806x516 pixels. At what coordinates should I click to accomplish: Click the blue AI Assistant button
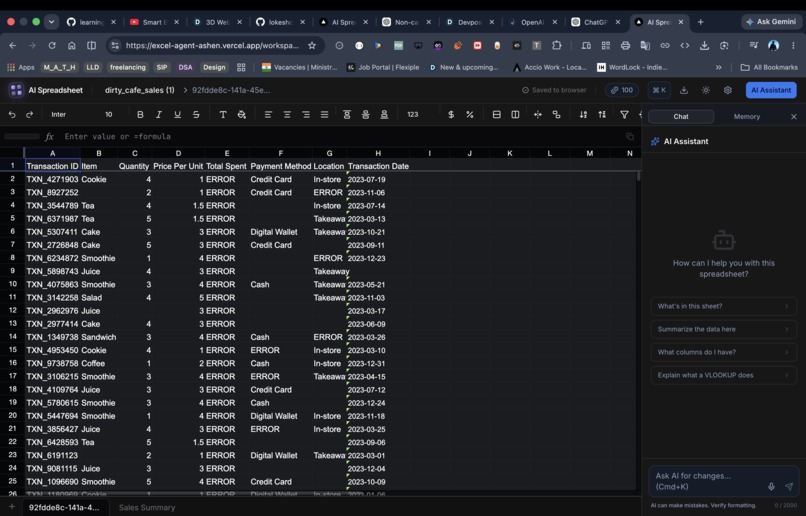click(771, 90)
